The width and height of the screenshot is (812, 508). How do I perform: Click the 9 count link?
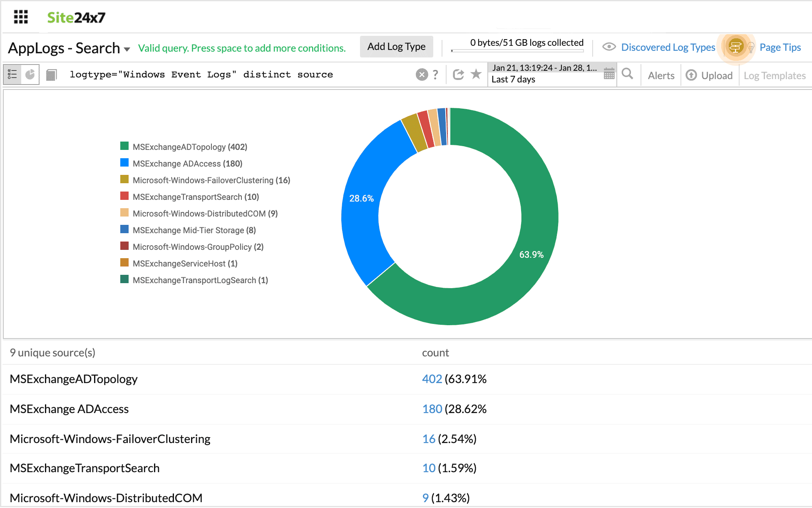click(425, 498)
